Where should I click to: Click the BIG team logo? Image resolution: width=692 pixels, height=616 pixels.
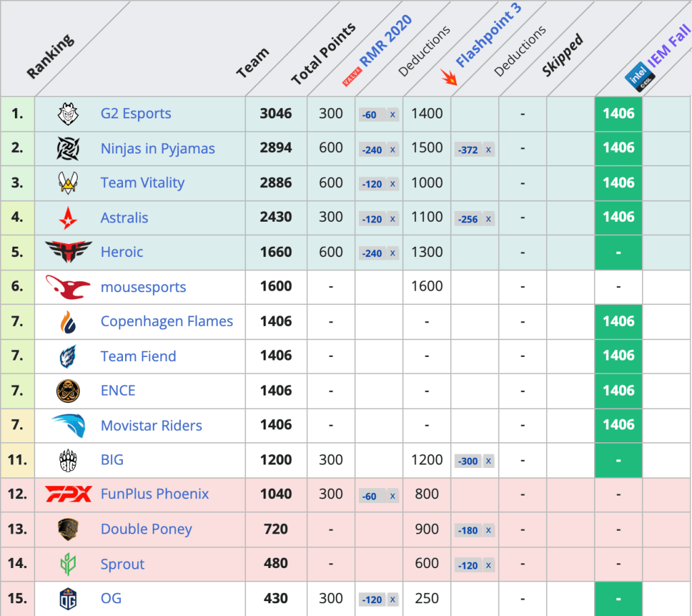point(68,460)
